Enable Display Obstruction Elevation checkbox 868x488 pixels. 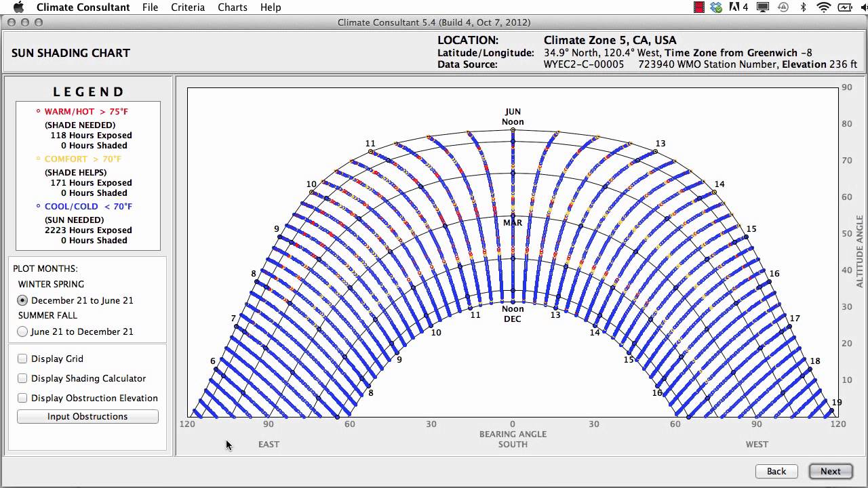pyautogui.click(x=22, y=398)
